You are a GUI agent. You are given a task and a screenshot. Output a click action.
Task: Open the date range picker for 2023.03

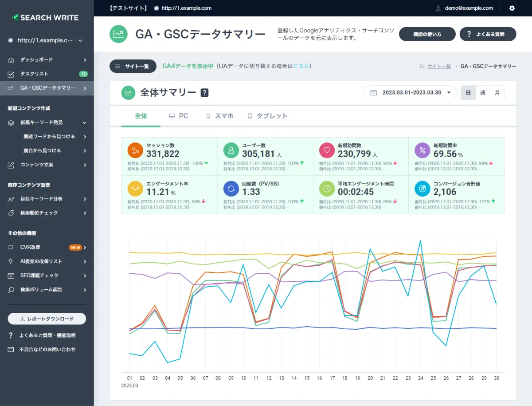pos(410,93)
